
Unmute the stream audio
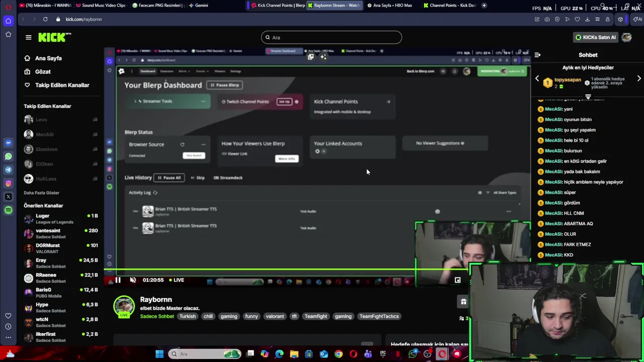pyautogui.click(x=133, y=280)
